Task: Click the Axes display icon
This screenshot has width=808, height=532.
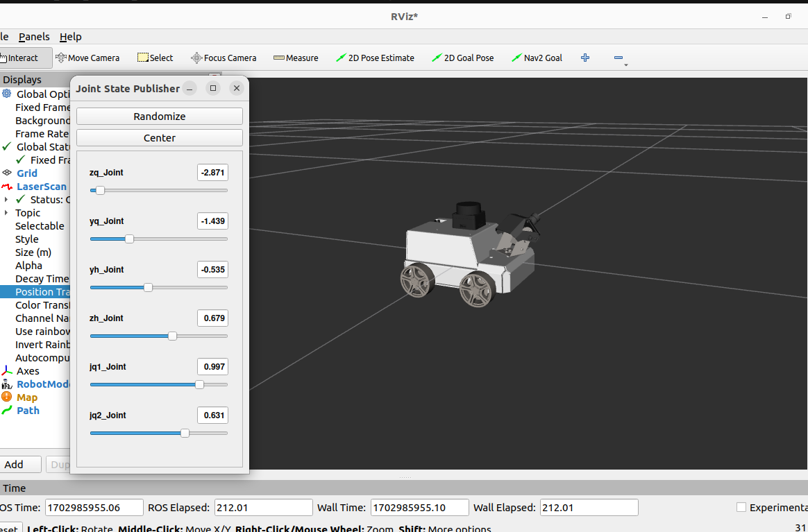Action: tap(7, 371)
